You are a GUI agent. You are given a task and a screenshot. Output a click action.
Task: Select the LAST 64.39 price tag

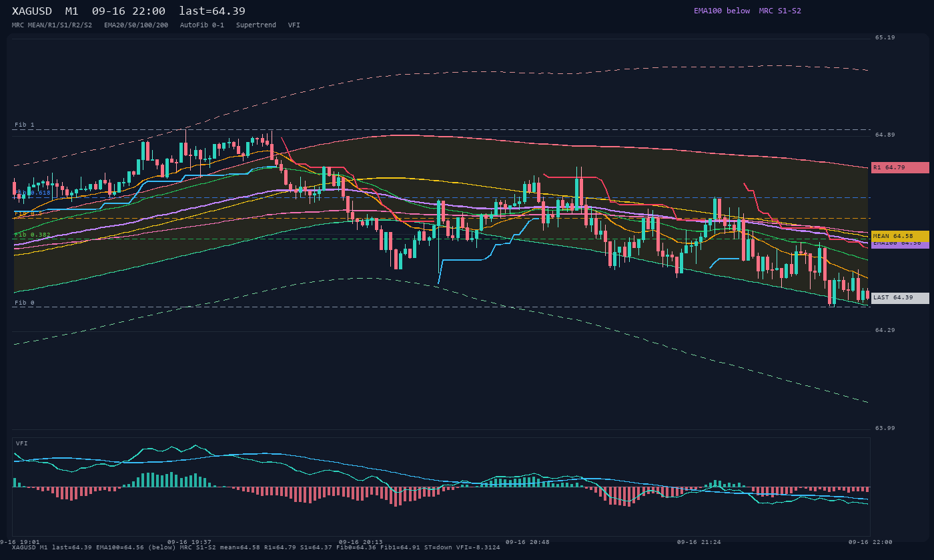[x=900, y=298]
